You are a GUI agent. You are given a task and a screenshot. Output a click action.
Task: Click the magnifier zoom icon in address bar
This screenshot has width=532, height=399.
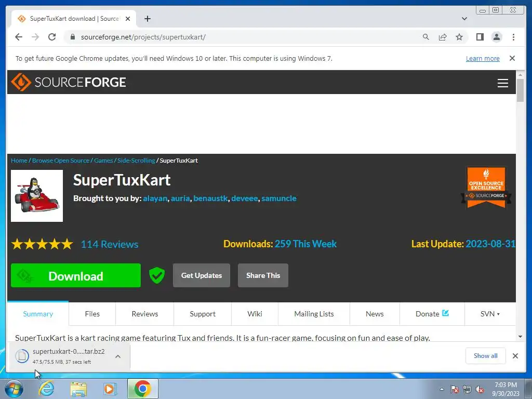click(426, 37)
